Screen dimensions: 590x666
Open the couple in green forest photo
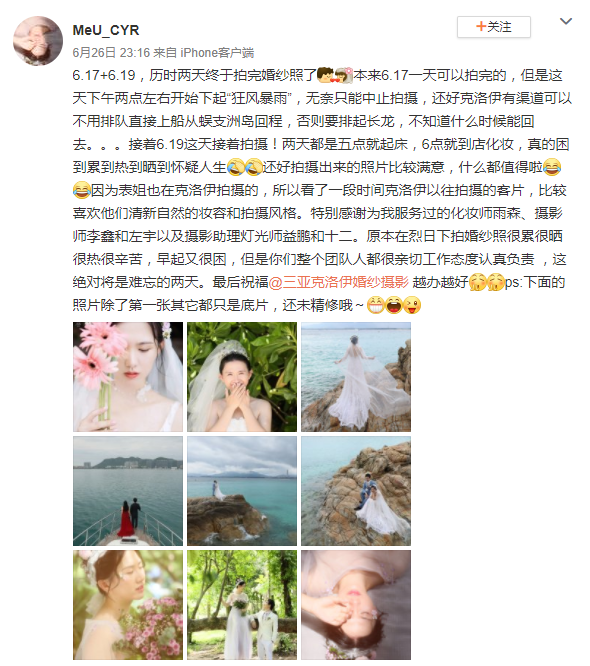pos(242,605)
